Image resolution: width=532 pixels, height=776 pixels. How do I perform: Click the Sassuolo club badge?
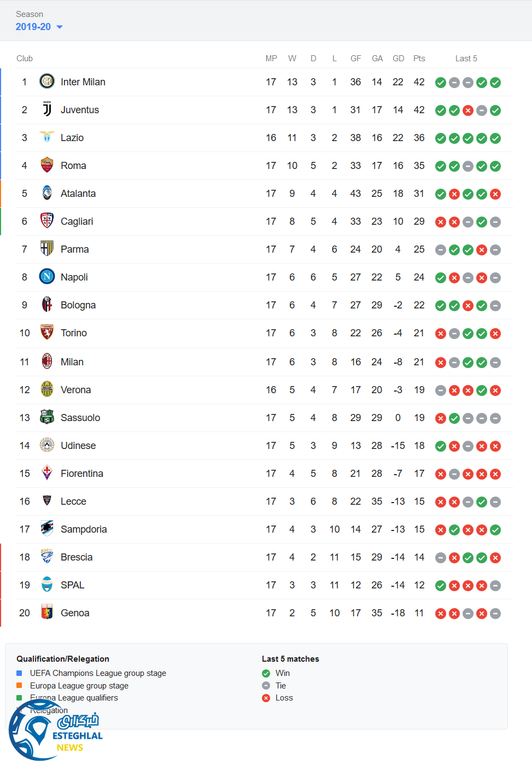click(47, 417)
